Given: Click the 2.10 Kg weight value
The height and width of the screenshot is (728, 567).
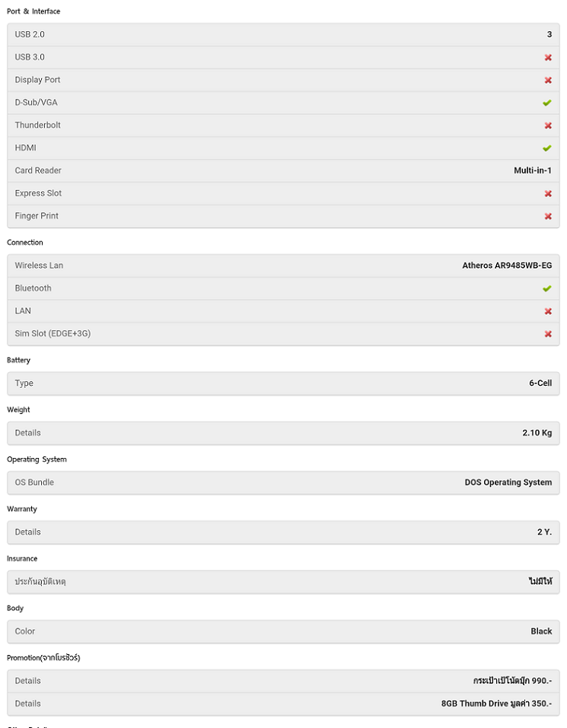Looking at the screenshot, I should pos(537,433).
